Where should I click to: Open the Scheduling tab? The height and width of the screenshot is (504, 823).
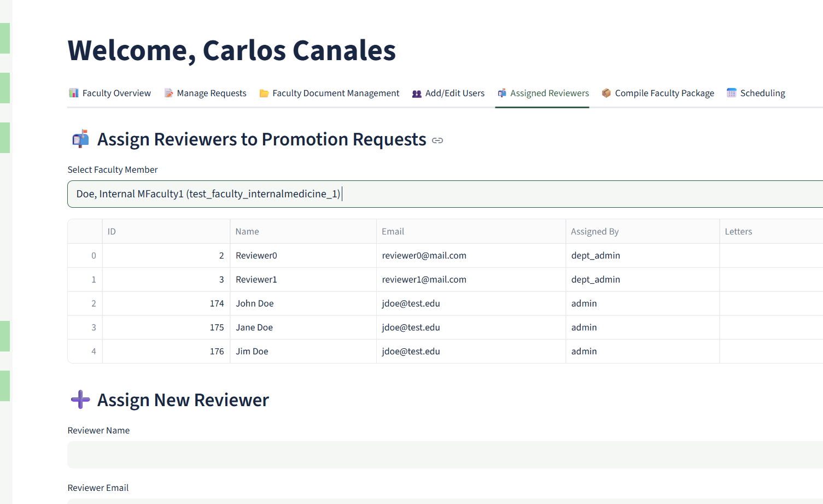762,93
